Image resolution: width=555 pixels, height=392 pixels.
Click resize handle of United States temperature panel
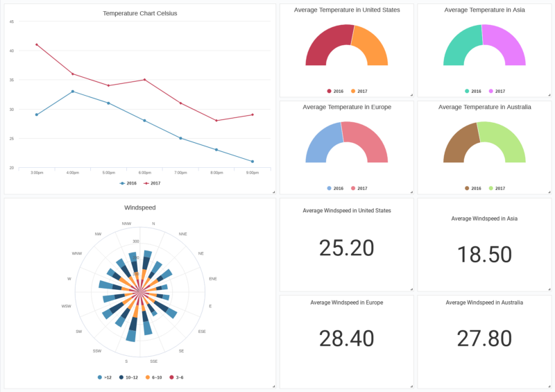(411, 95)
